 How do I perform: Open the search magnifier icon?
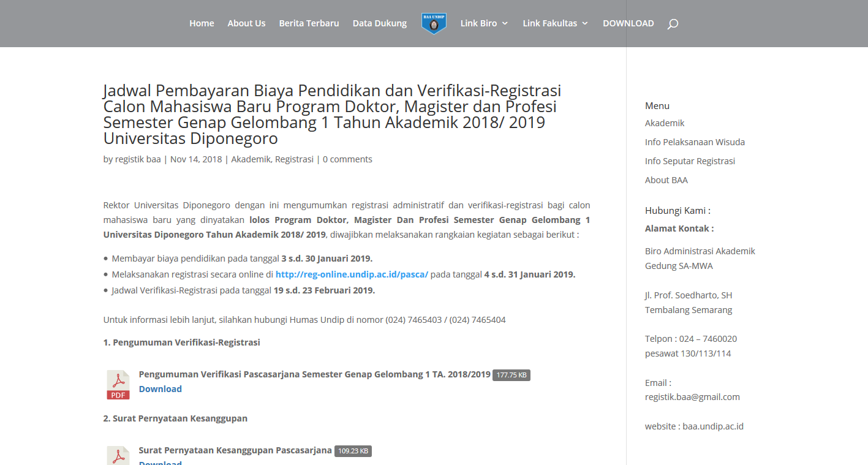[673, 24]
